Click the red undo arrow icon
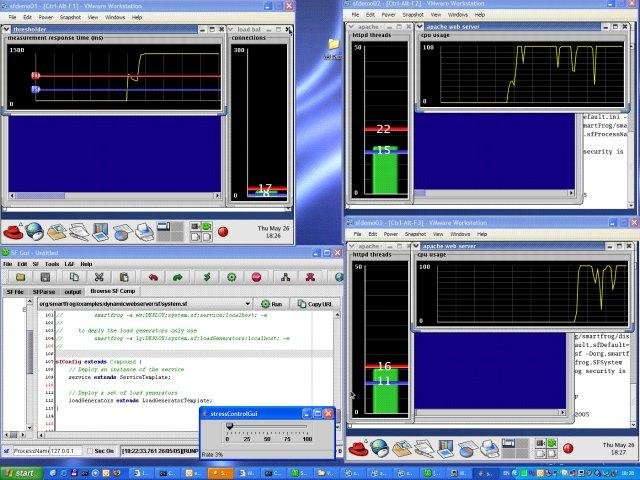 (x=153, y=277)
